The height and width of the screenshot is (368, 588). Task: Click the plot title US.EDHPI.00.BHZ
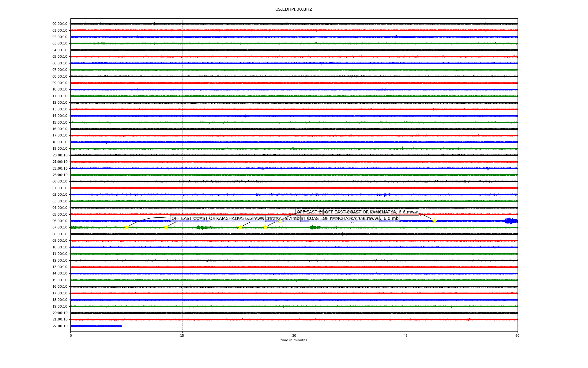(x=294, y=10)
